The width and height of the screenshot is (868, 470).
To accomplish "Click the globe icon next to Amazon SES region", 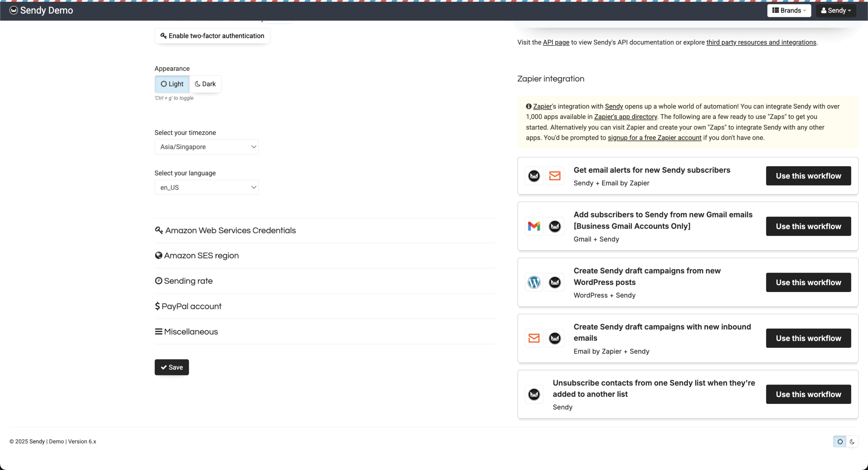I will tap(158, 255).
